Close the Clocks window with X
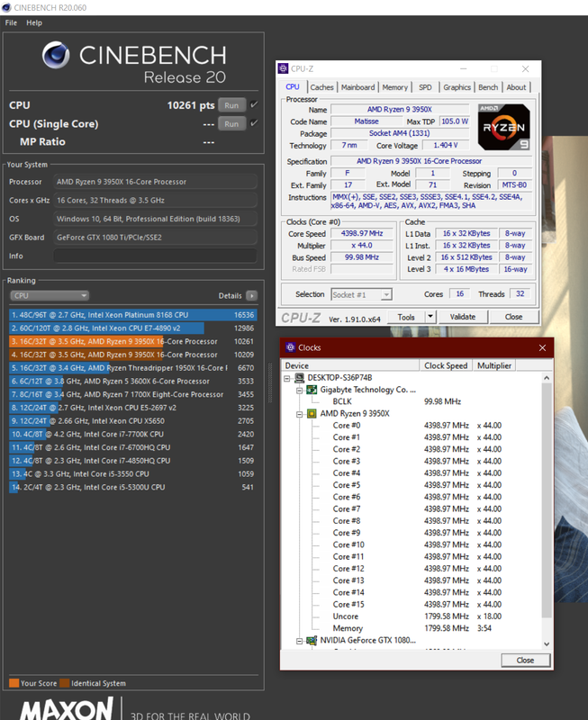 coord(542,347)
